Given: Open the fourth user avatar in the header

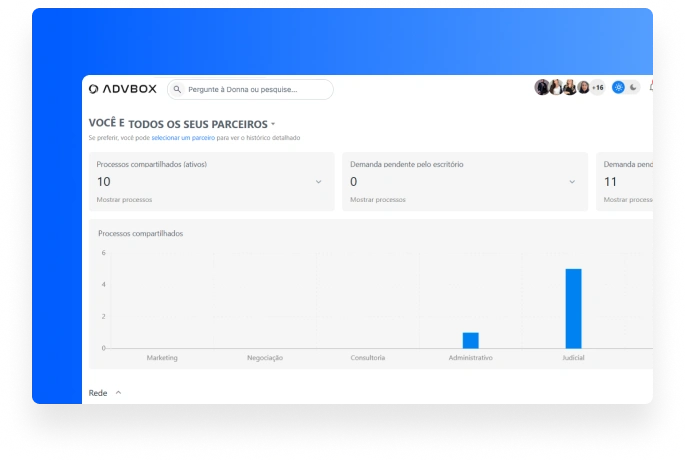Looking at the screenshot, I should 584,87.
